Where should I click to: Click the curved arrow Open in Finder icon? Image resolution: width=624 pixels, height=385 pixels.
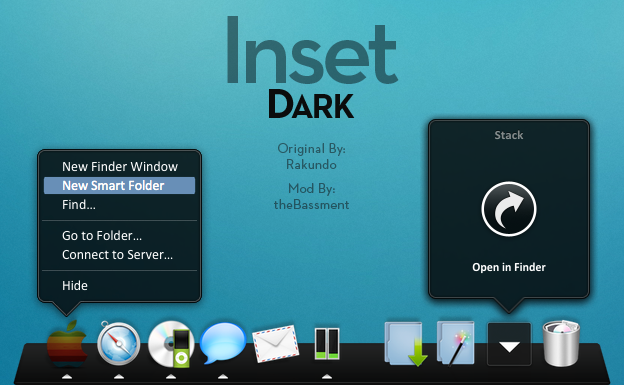point(509,209)
